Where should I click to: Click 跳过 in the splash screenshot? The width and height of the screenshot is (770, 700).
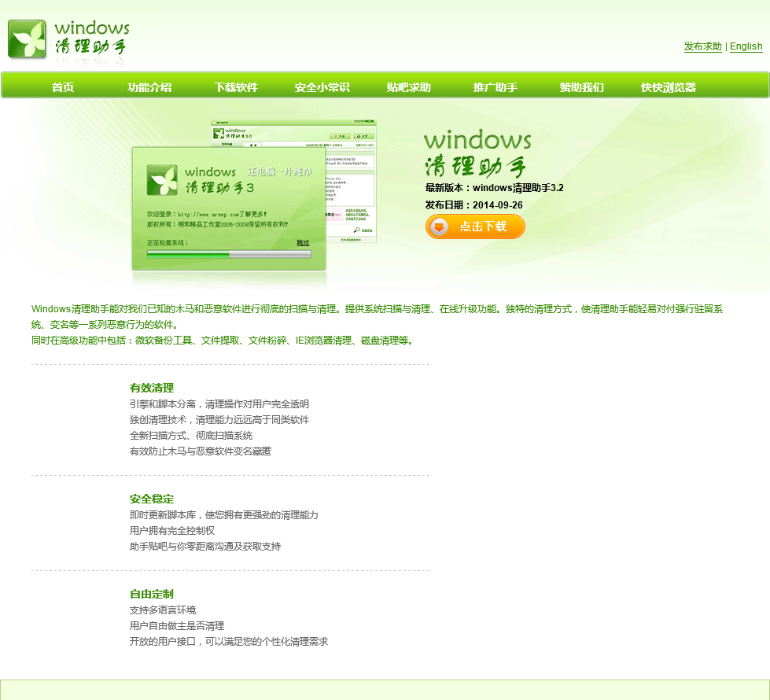pos(303,243)
